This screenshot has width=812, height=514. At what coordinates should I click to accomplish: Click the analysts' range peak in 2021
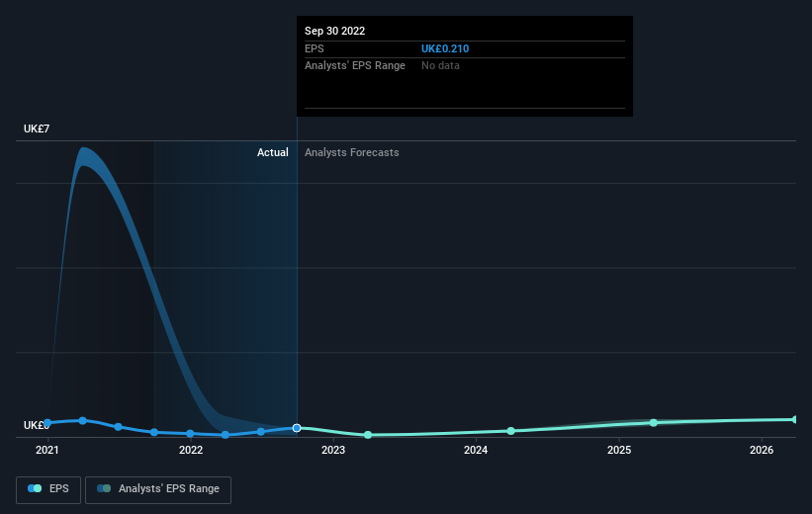83,157
